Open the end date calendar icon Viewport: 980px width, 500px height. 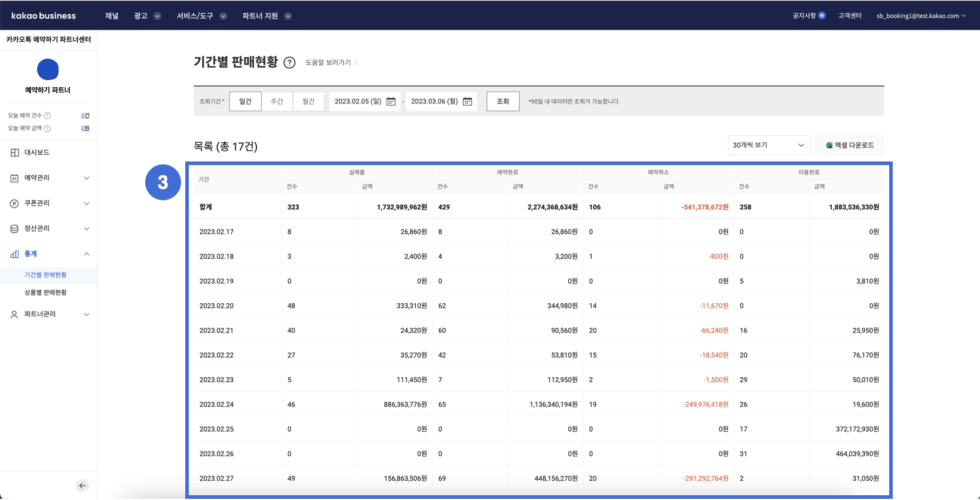(x=467, y=102)
